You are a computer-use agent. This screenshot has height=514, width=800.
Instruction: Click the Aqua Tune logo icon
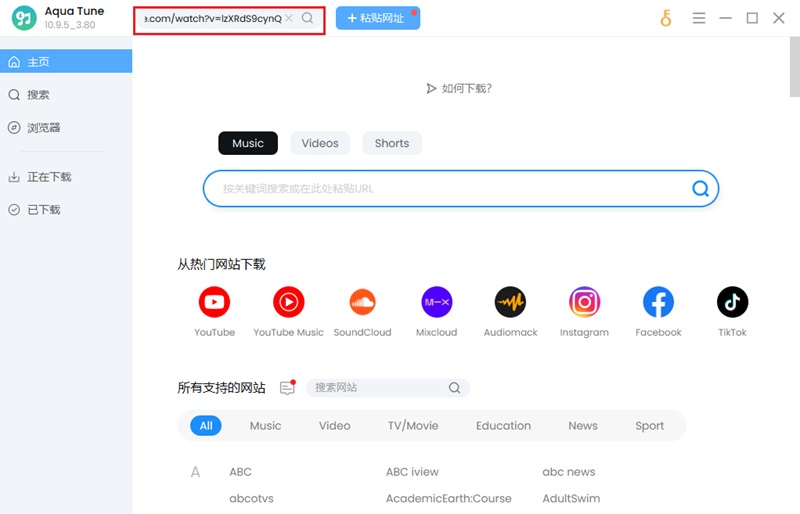24,18
